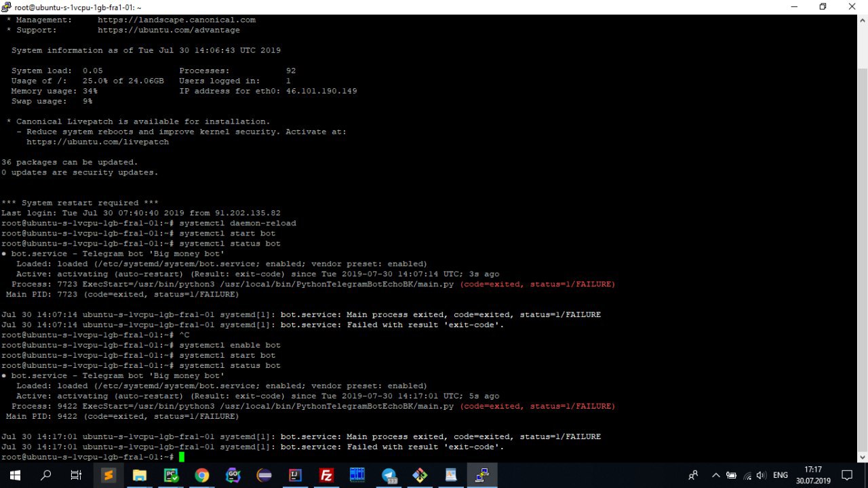This screenshot has width=868, height=488.
Task: Open Eclipse from the taskbar
Action: [x=264, y=475]
